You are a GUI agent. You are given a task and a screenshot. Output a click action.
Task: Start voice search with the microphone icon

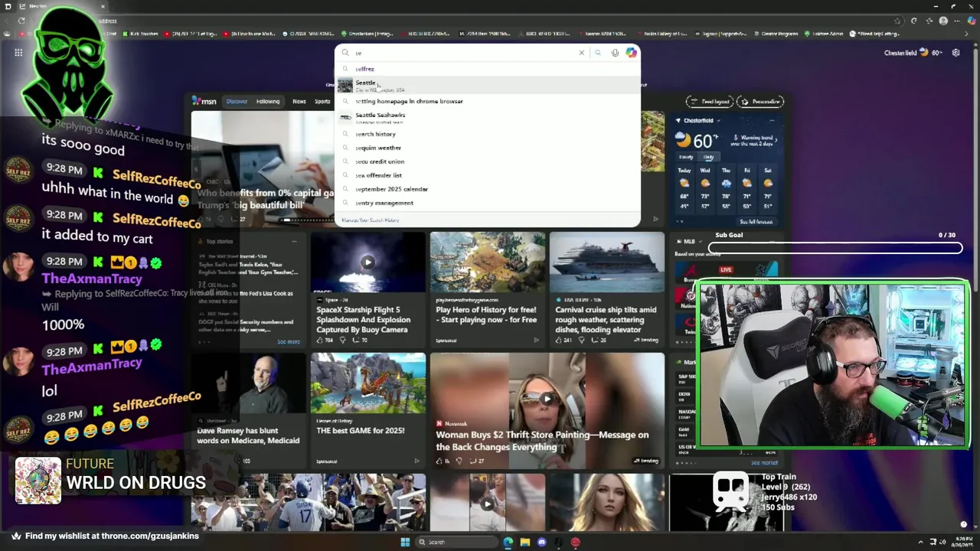pyautogui.click(x=615, y=53)
